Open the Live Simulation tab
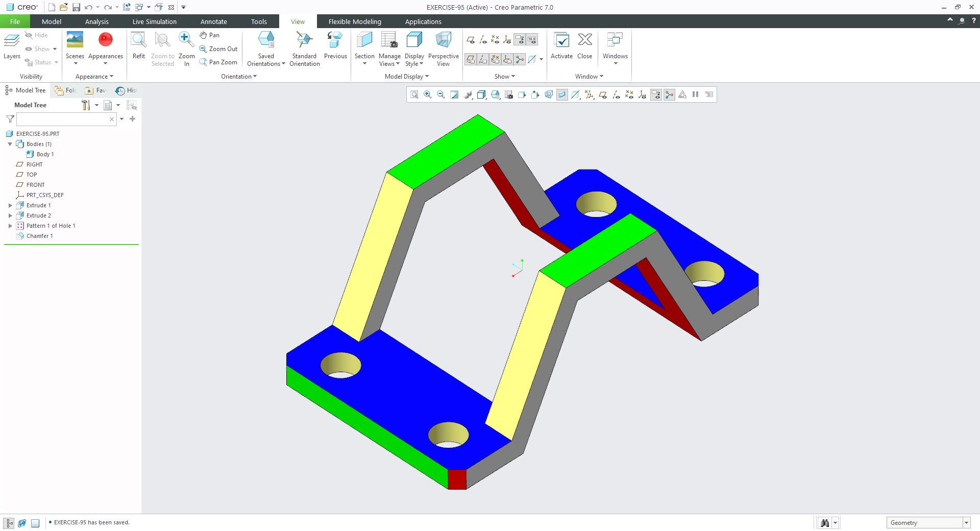The height and width of the screenshot is (531, 980). 154,21
